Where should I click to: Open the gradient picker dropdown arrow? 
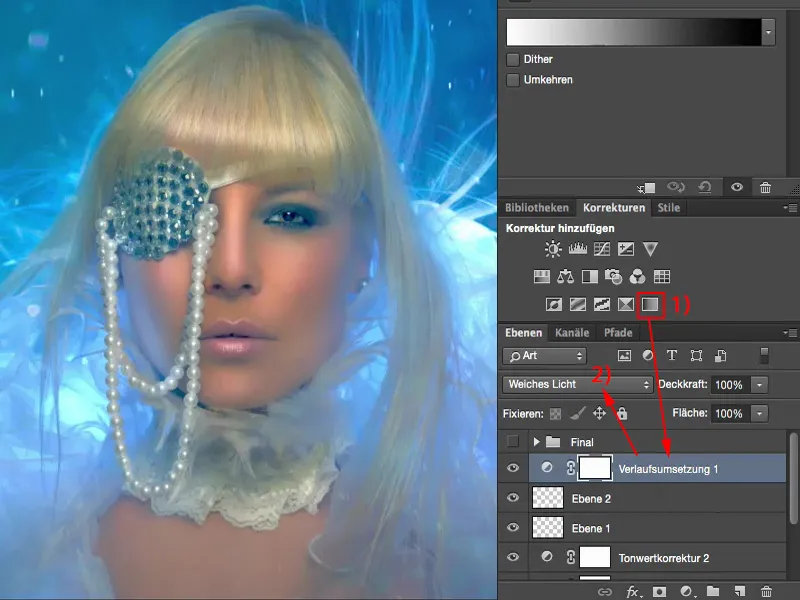click(x=768, y=32)
